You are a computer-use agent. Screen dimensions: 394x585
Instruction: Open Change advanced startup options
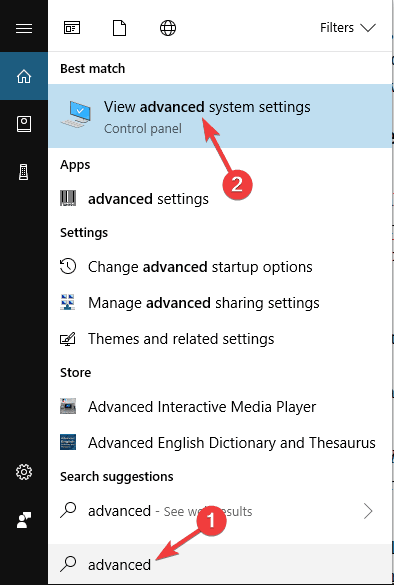click(x=220, y=267)
